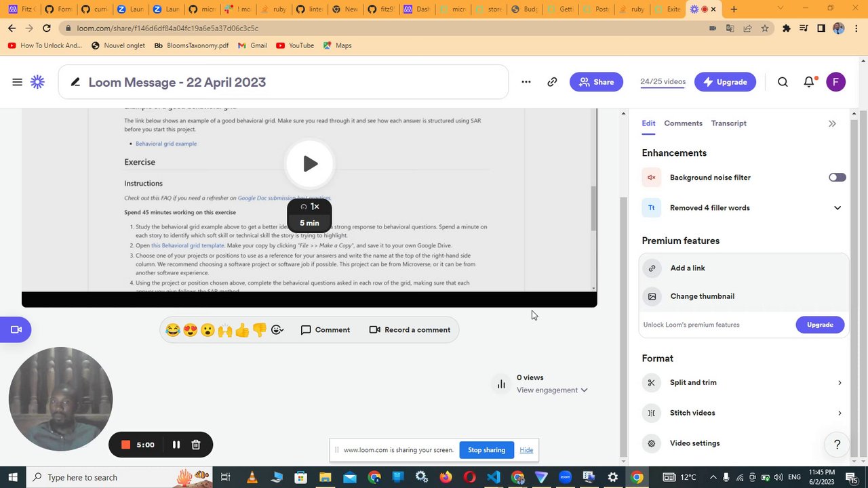The width and height of the screenshot is (868, 488).
Task: Click the Windows Start button
Action: [x=13, y=477]
